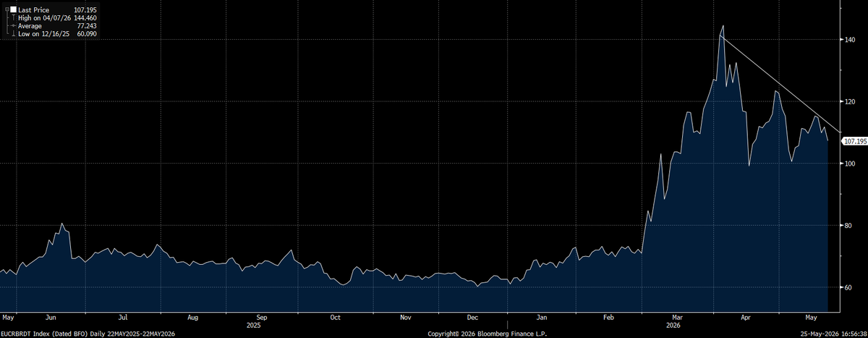Click the Average marker icon in legend
The height and width of the screenshot is (338, 868).
pyautogui.click(x=12, y=25)
